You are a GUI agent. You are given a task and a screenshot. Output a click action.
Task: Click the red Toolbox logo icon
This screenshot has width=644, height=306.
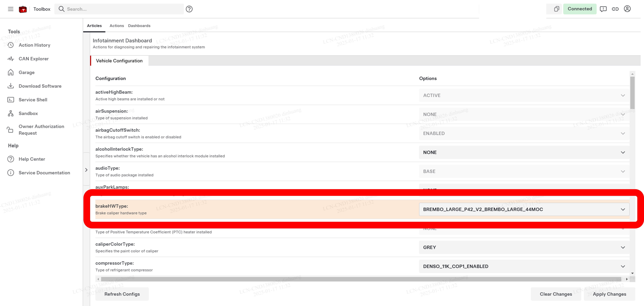pyautogui.click(x=23, y=9)
